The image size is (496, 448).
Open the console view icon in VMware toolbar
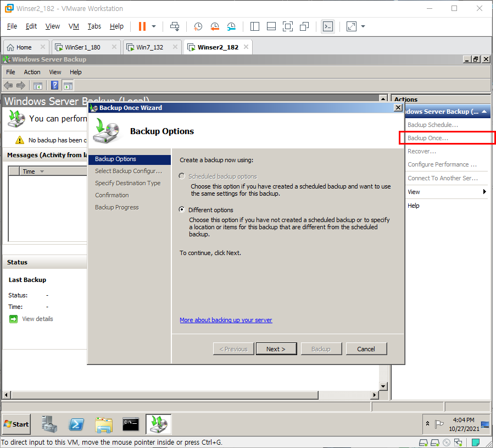click(x=328, y=26)
